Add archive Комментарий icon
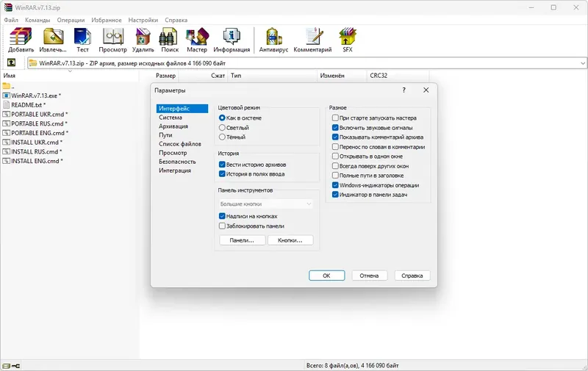 click(314, 36)
